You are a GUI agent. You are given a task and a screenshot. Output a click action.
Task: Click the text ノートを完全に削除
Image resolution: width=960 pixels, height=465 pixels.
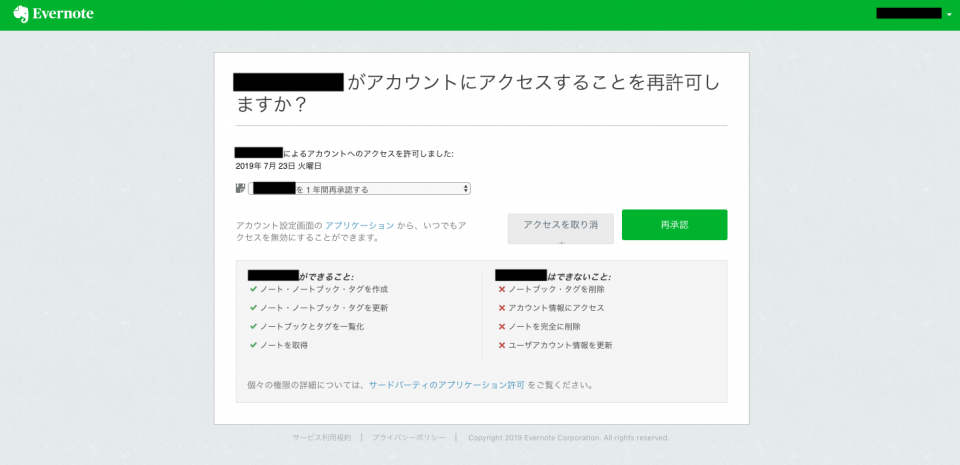[x=544, y=327]
